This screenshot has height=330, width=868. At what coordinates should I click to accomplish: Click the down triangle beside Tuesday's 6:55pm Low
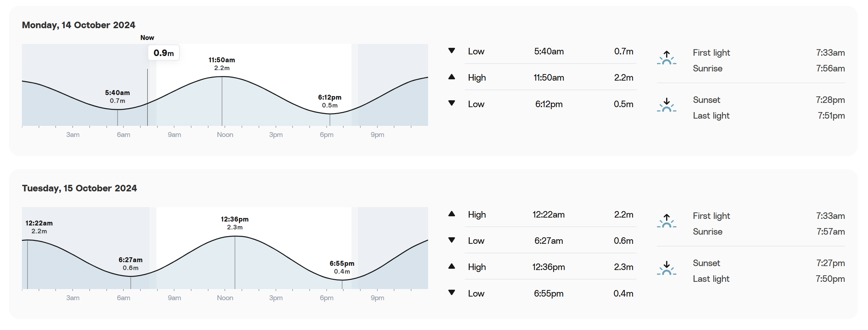click(452, 293)
